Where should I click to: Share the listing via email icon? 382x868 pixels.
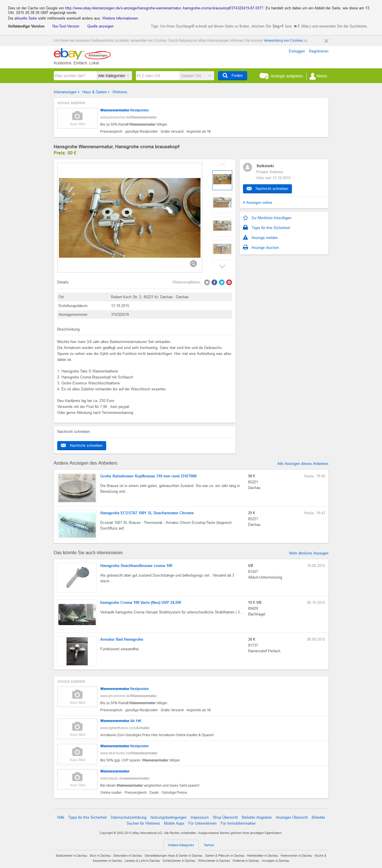tap(207, 282)
